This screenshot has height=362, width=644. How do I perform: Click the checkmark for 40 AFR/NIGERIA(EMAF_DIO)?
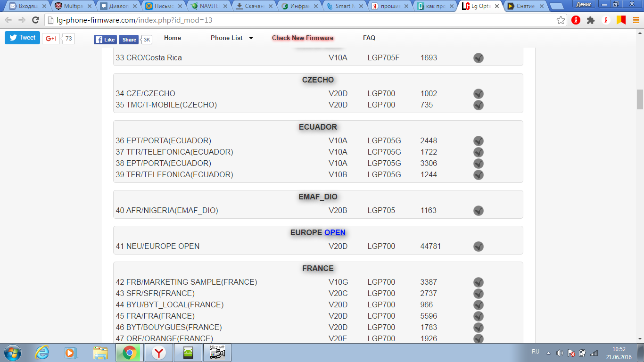click(x=479, y=211)
